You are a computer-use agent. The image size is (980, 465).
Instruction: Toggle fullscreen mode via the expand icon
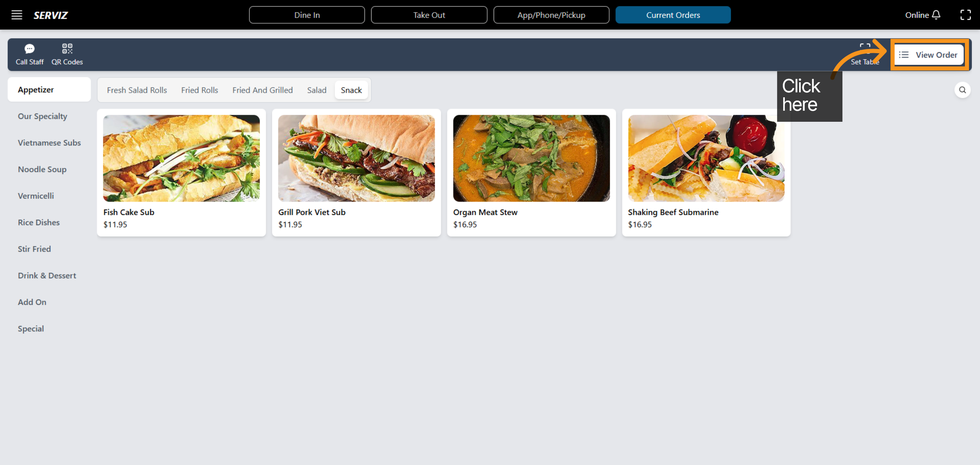(x=966, y=14)
